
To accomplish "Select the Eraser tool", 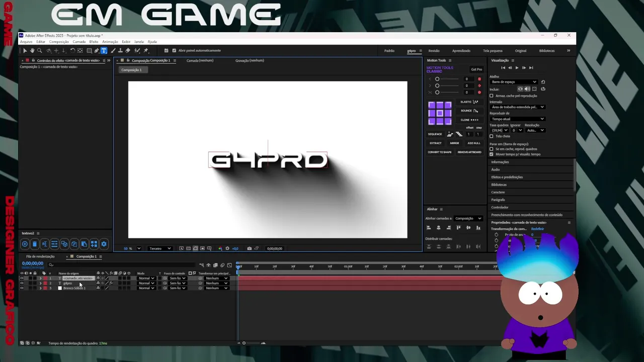I will pos(128,50).
